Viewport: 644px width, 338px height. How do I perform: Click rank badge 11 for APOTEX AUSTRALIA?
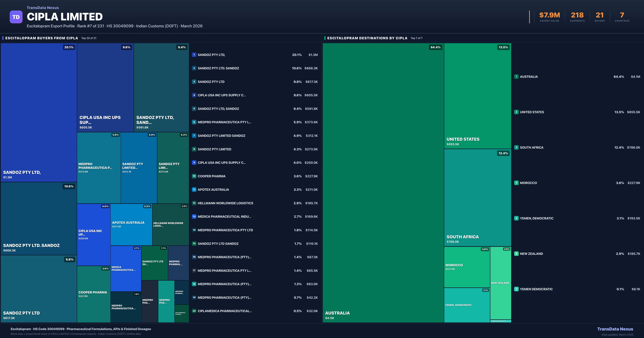[194, 190]
